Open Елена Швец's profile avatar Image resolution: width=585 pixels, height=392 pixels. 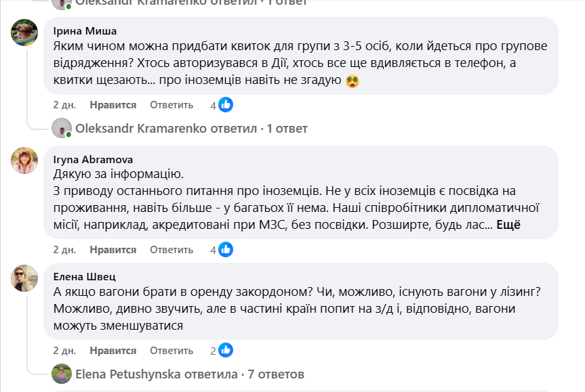[x=24, y=278]
